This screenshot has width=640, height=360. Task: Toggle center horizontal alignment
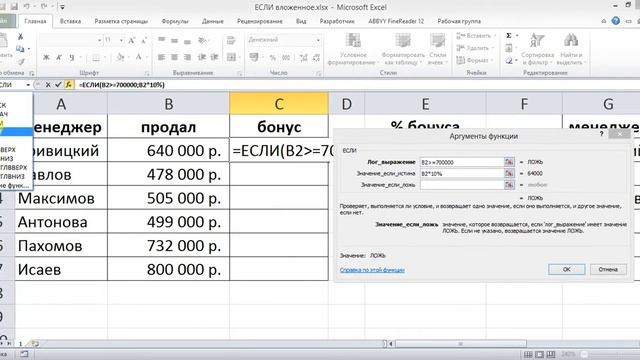point(174,58)
